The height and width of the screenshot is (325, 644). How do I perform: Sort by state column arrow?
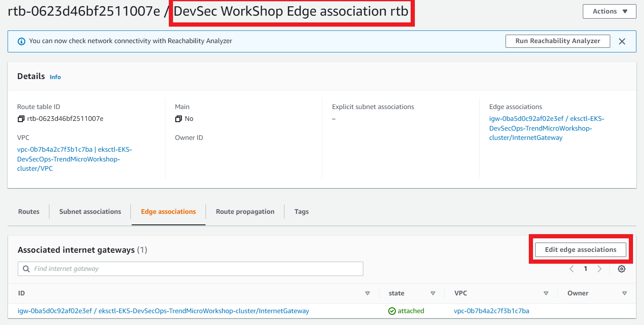(433, 293)
